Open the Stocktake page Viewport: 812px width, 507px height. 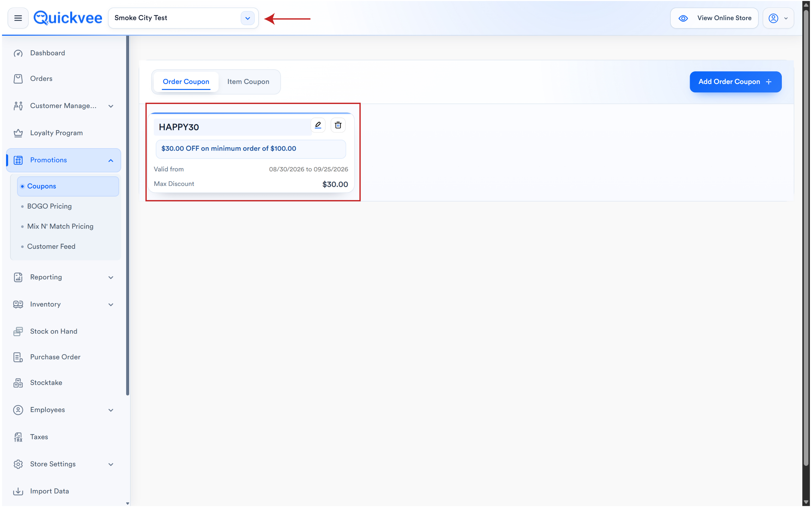[46, 383]
